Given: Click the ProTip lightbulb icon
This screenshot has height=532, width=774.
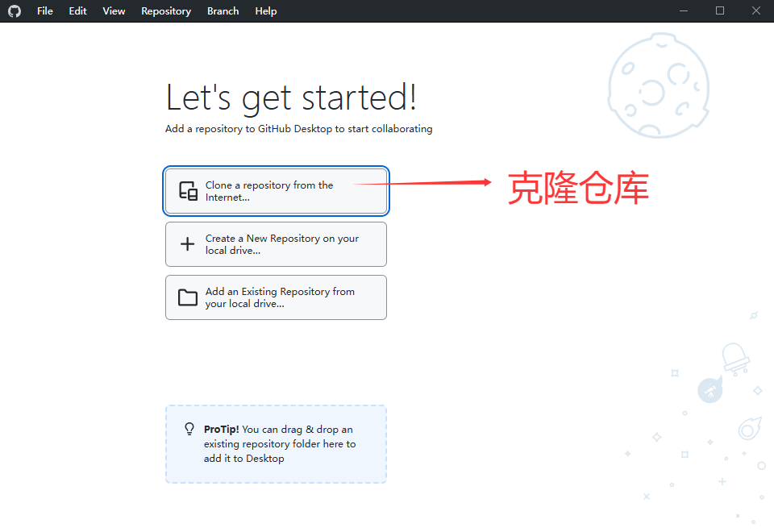Looking at the screenshot, I should point(189,429).
